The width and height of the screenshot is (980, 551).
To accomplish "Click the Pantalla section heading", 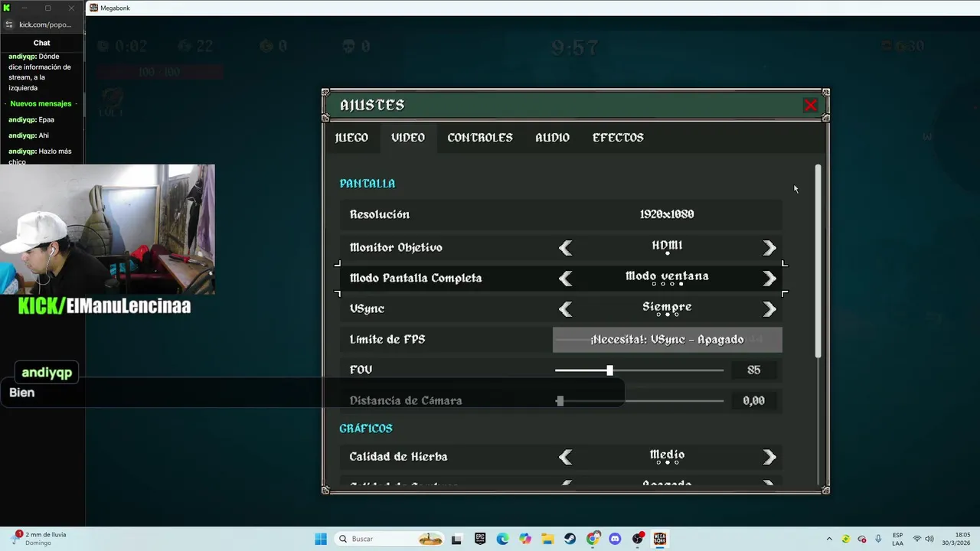I will pos(367,184).
